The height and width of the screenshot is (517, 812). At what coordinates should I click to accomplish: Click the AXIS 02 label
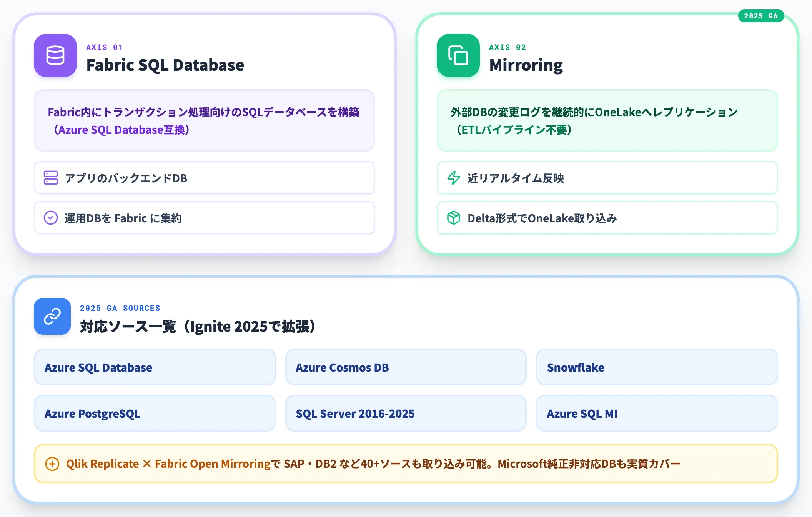pyautogui.click(x=507, y=47)
